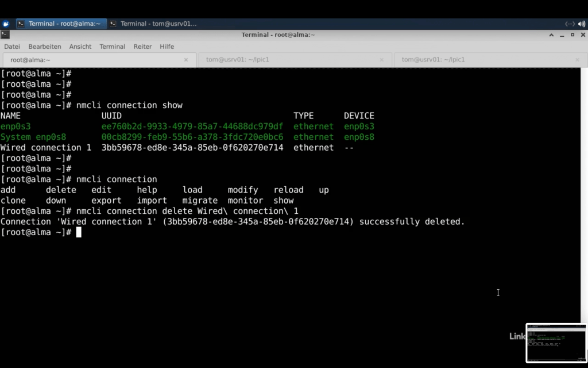
Task: Click the terminal window menu icon in titlebar
Action: tap(5, 34)
